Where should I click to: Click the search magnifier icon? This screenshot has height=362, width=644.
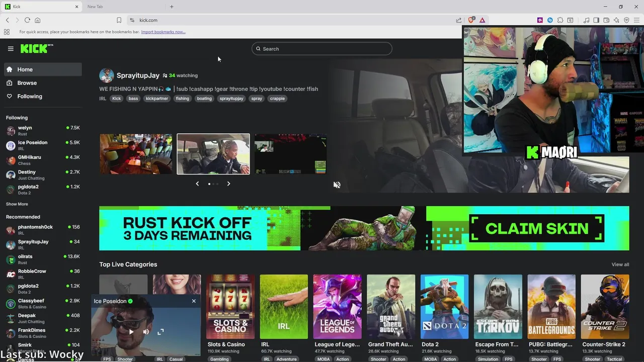(x=258, y=49)
